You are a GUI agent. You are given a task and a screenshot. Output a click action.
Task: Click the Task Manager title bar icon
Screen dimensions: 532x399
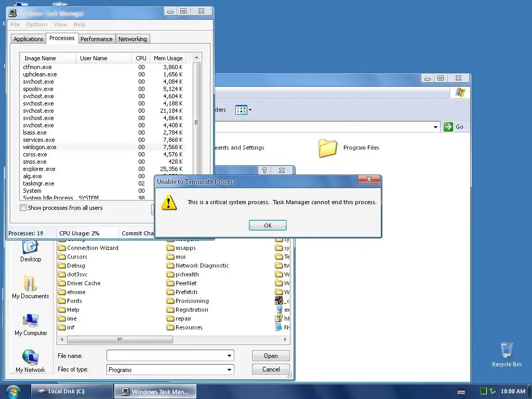[x=12, y=13]
